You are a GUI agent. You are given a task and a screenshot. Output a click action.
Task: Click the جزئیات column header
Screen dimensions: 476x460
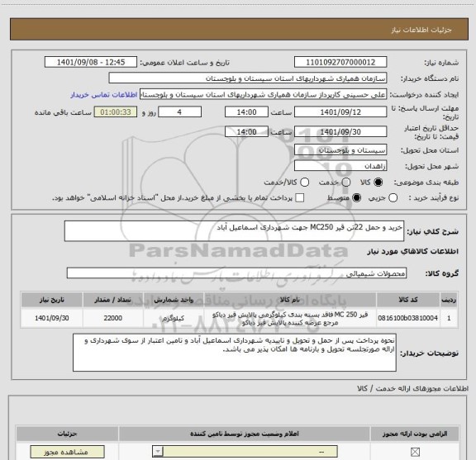[x=67, y=434]
